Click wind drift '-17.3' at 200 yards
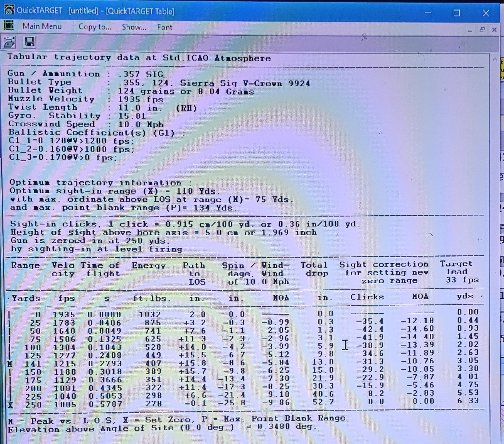The image size is (504, 444). [x=232, y=387]
